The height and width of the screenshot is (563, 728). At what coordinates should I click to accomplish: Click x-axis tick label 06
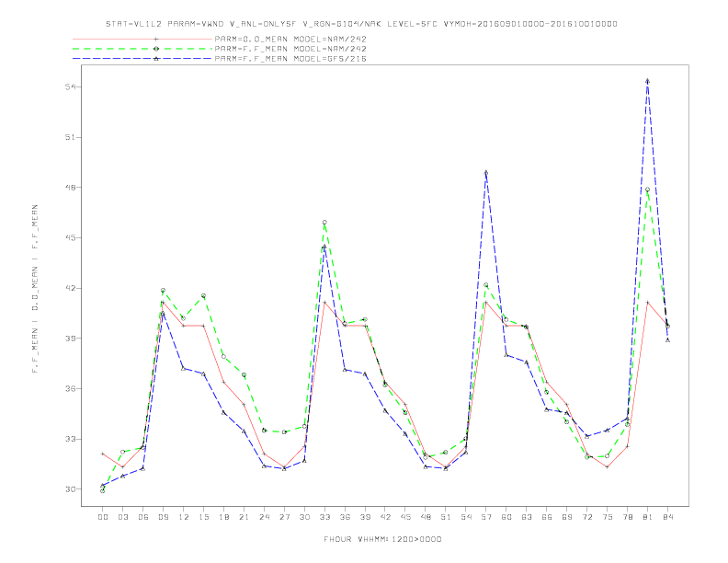[143, 517]
